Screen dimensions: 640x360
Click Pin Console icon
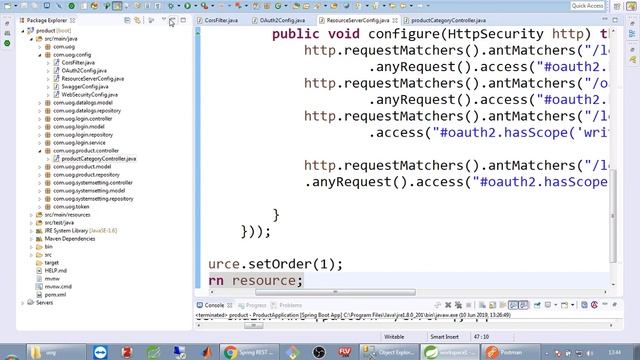point(537,305)
